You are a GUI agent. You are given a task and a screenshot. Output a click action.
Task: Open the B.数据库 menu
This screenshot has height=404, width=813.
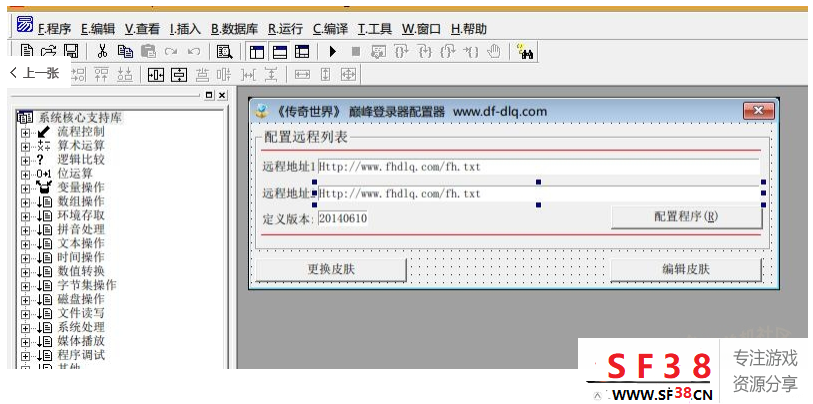tap(234, 29)
